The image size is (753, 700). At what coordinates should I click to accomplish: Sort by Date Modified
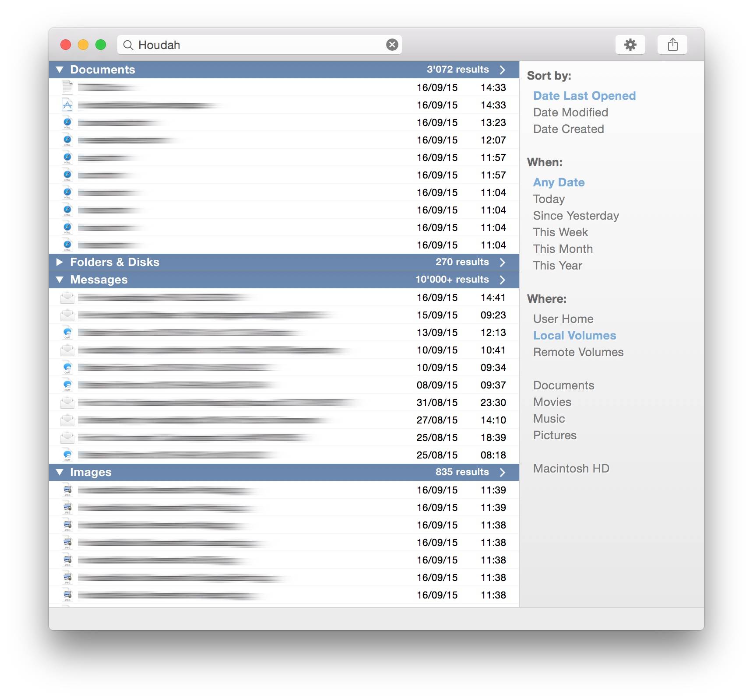[x=570, y=112]
